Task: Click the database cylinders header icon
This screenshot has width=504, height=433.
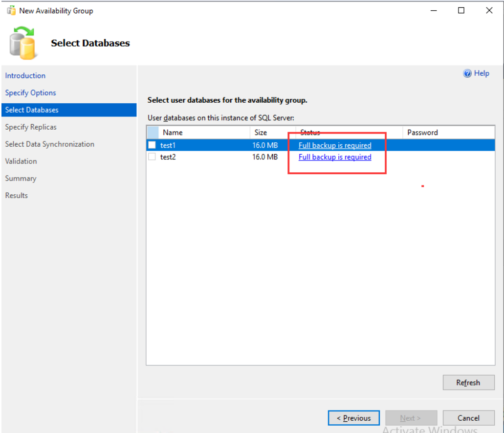Action: pyautogui.click(x=22, y=43)
